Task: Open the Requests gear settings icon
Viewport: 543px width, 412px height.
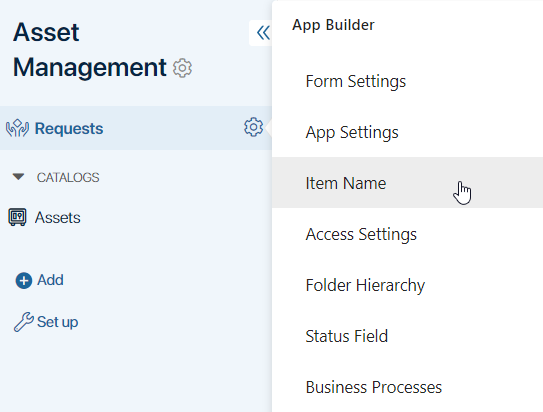Action: coord(253,127)
